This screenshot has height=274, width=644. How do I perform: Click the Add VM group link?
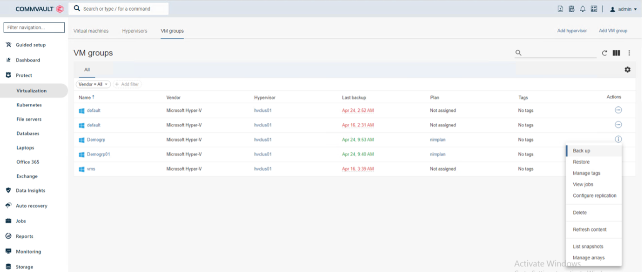613,31
